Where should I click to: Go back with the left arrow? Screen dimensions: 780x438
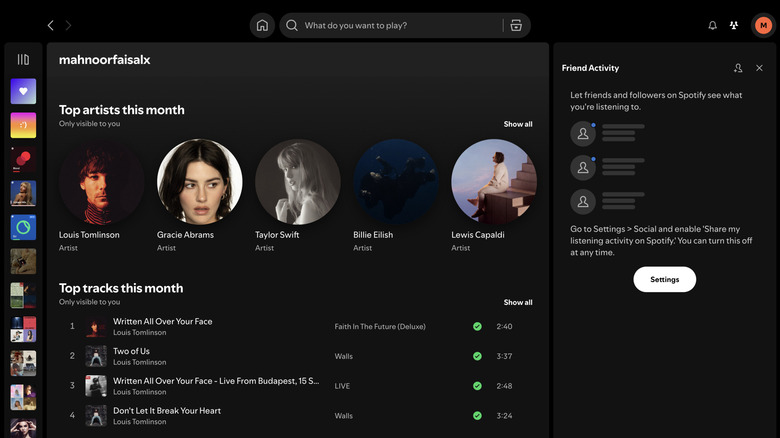pos(51,25)
